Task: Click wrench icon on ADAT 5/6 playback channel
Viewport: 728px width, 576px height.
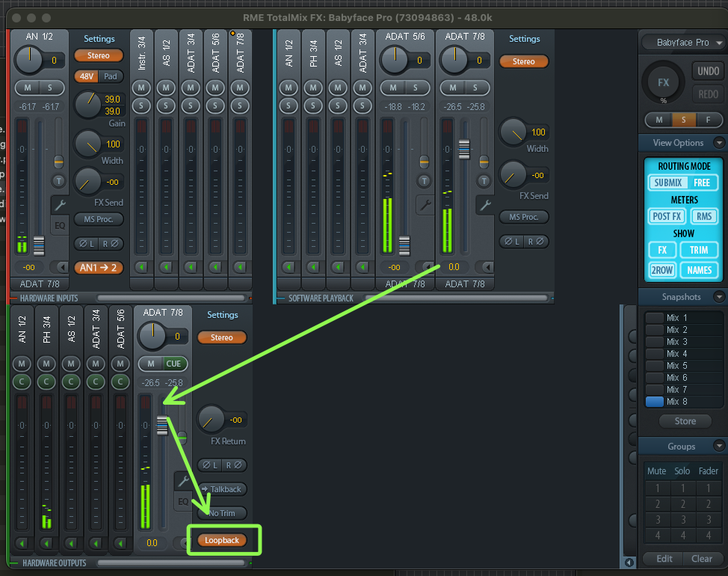Action: click(x=425, y=204)
